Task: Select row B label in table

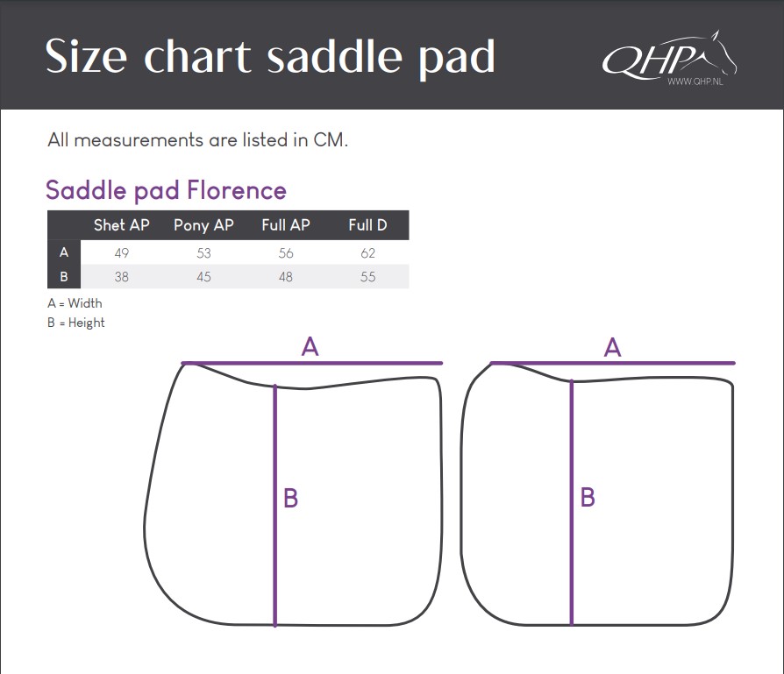Action: pos(64,276)
